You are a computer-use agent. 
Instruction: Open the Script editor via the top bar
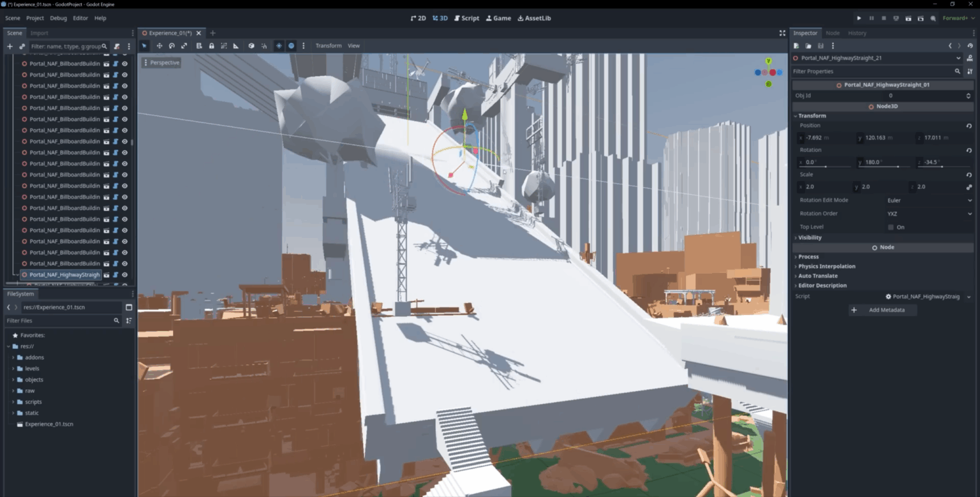466,18
